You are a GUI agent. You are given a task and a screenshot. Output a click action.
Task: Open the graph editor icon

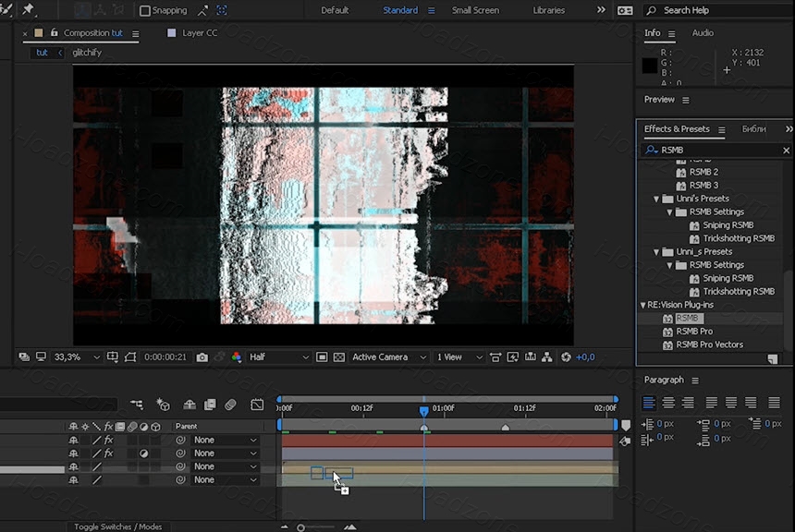click(257, 405)
